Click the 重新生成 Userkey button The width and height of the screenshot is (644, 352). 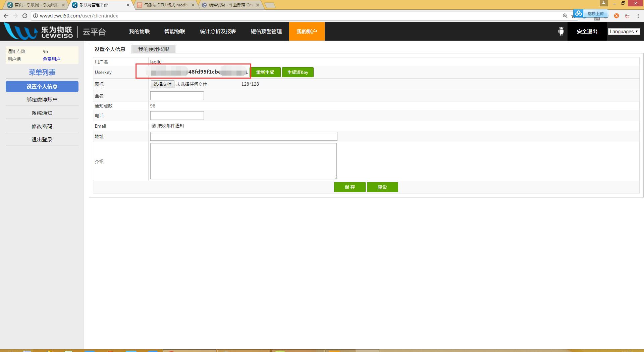pyautogui.click(x=265, y=72)
